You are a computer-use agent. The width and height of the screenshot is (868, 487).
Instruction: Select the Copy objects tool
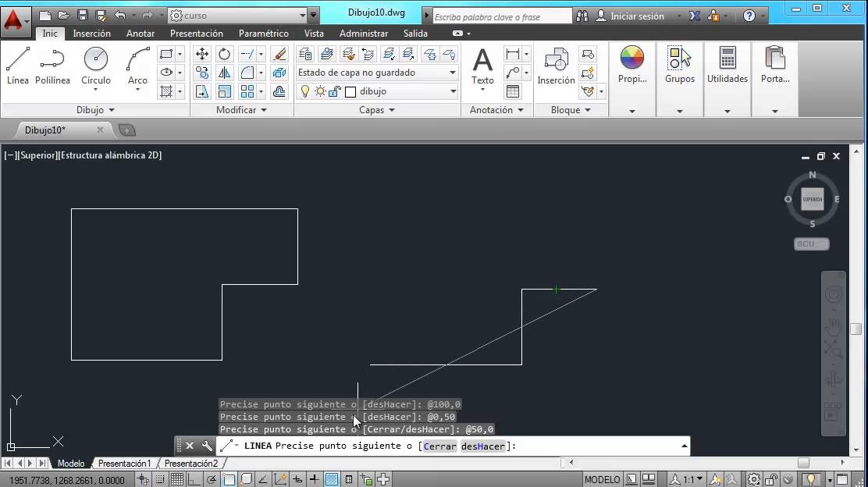coord(202,73)
